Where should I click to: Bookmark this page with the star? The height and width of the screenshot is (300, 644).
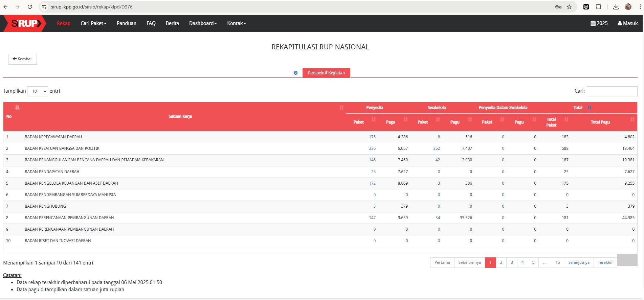coord(569,7)
